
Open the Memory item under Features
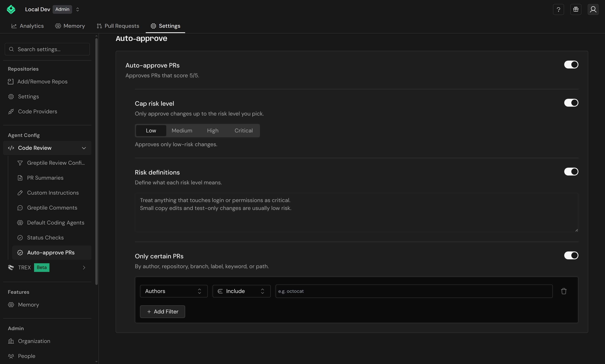pyautogui.click(x=47, y=305)
